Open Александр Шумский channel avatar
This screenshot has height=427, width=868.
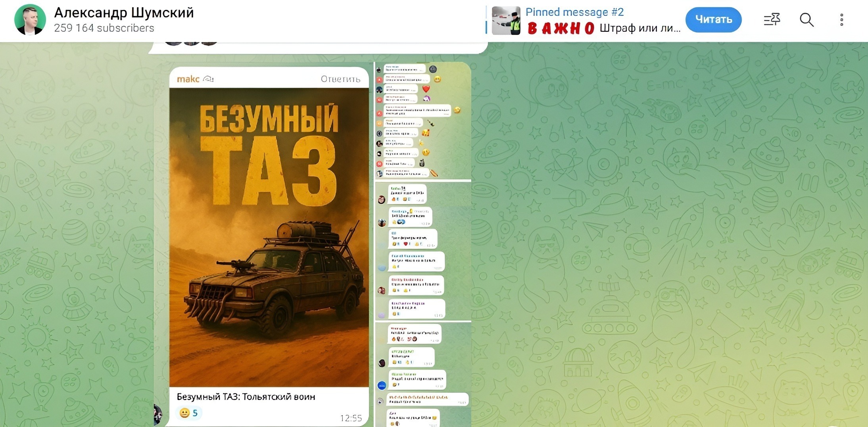(30, 19)
